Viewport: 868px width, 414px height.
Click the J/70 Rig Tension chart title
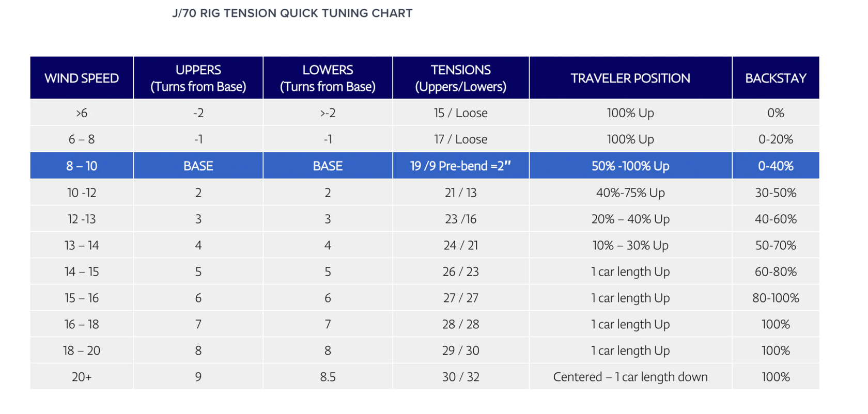292,13
